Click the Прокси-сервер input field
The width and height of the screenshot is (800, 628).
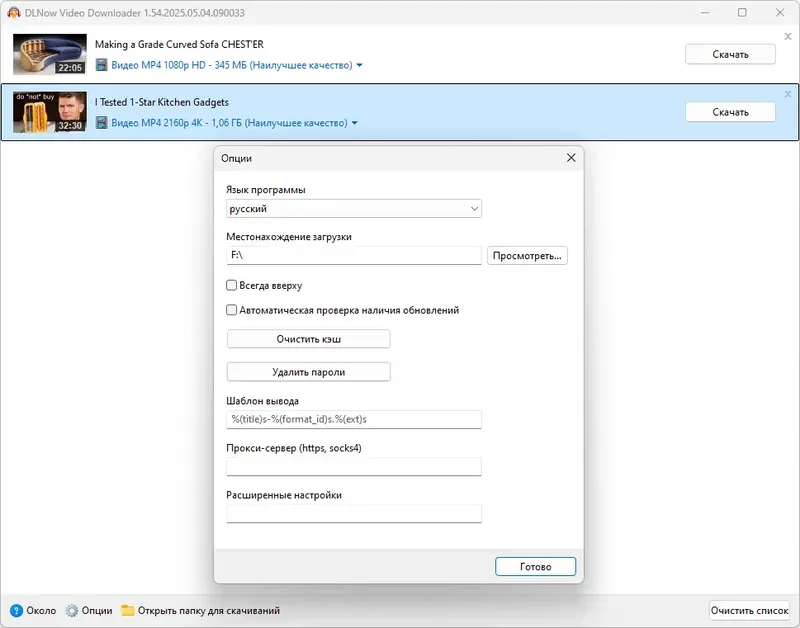354,467
